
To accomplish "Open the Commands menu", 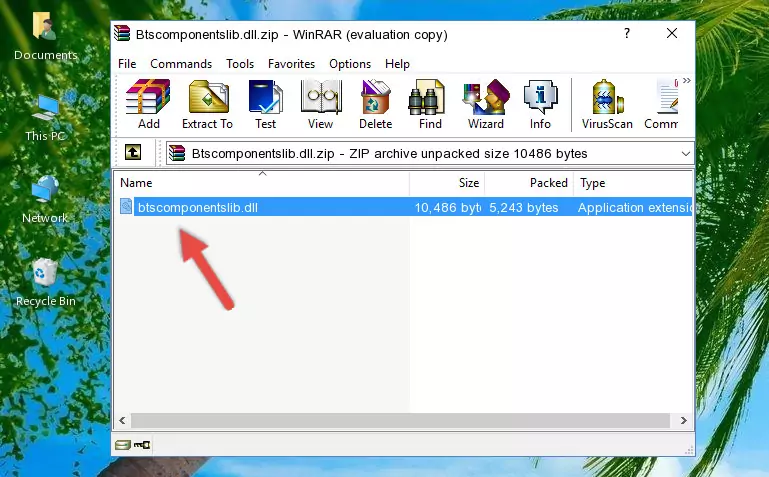I will [181, 64].
